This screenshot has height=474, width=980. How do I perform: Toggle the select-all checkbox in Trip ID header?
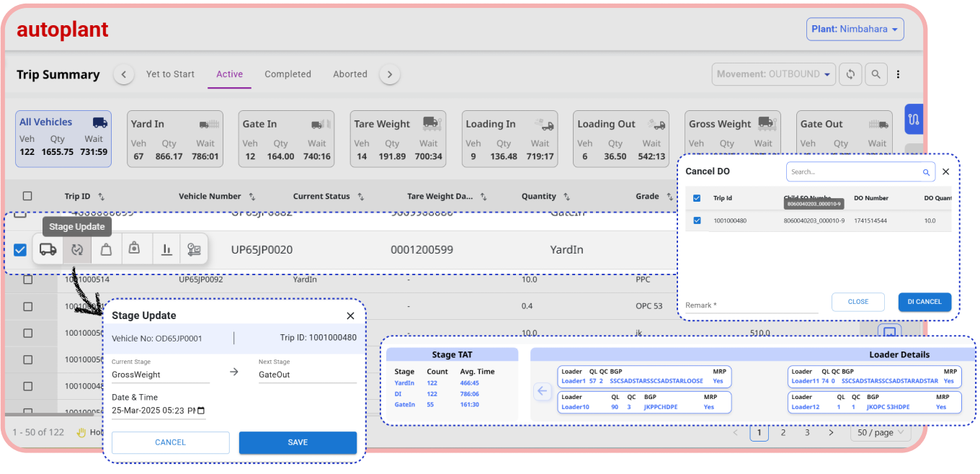[27, 196]
